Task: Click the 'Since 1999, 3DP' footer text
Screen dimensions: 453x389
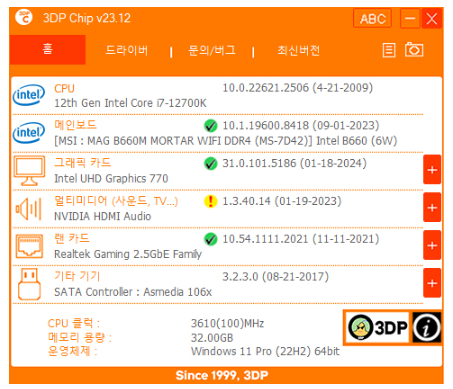Action: pos(222,375)
